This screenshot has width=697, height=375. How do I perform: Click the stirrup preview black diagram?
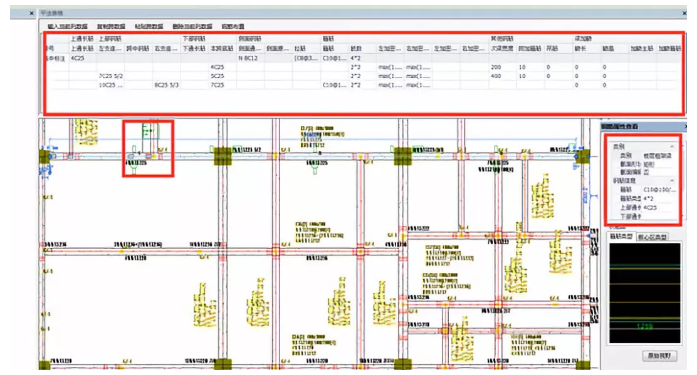[x=645, y=293]
